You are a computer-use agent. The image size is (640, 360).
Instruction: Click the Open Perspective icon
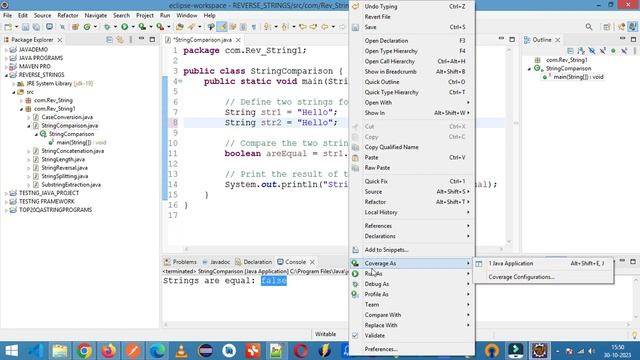point(607,27)
